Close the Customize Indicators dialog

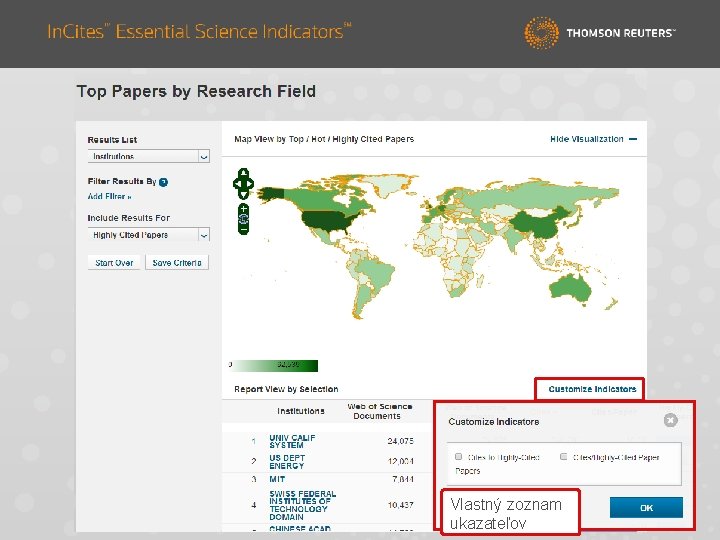(670, 420)
